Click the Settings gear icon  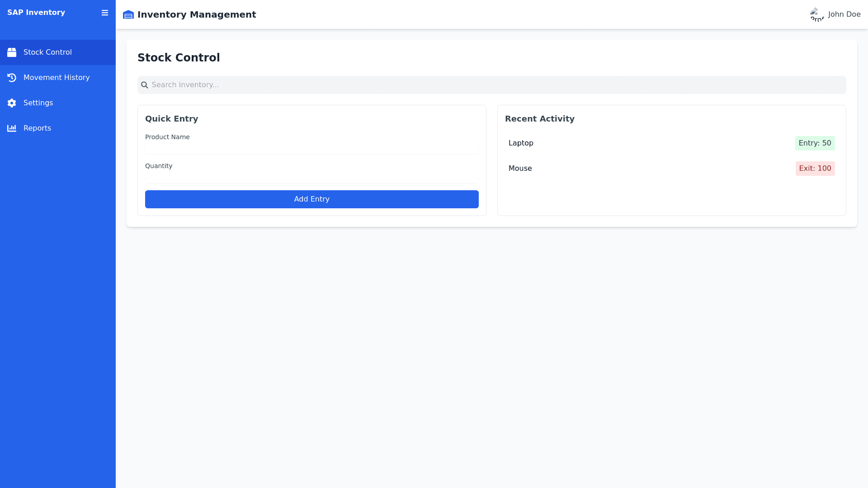pos(12,103)
